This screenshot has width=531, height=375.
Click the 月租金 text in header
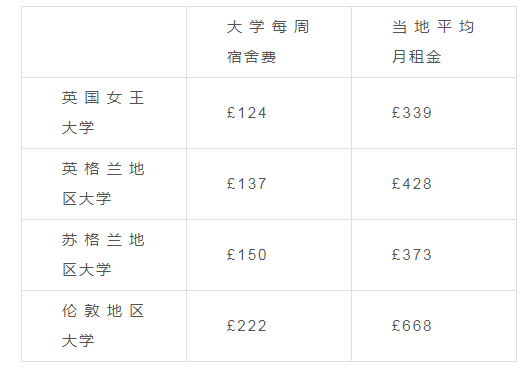pos(417,57)
